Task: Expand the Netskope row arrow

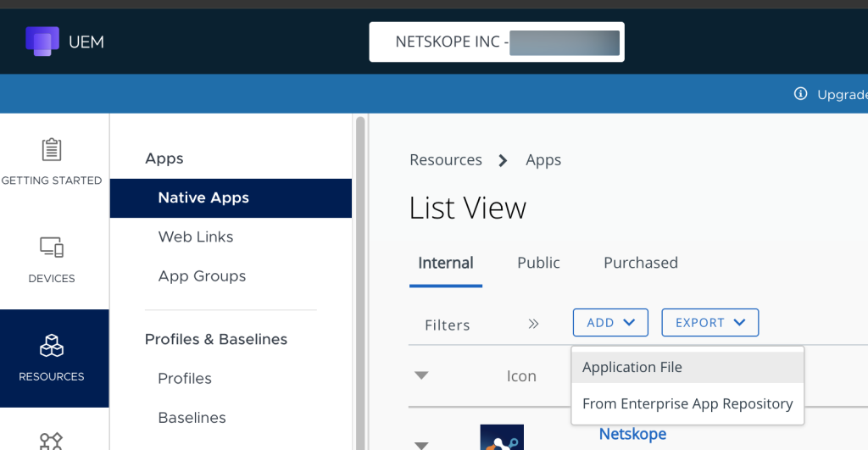Action: click(x=421, y=445)
